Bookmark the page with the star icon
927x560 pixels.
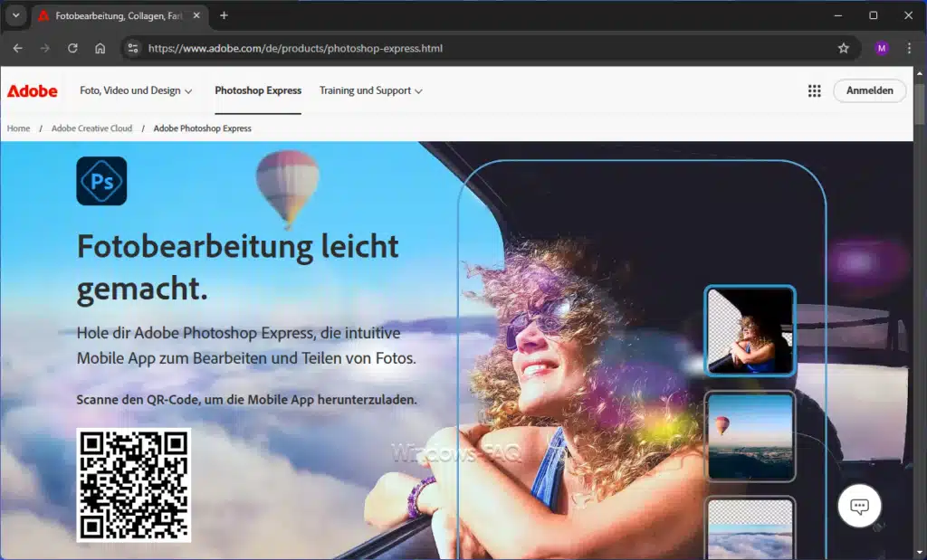click(x=844, y=49)
